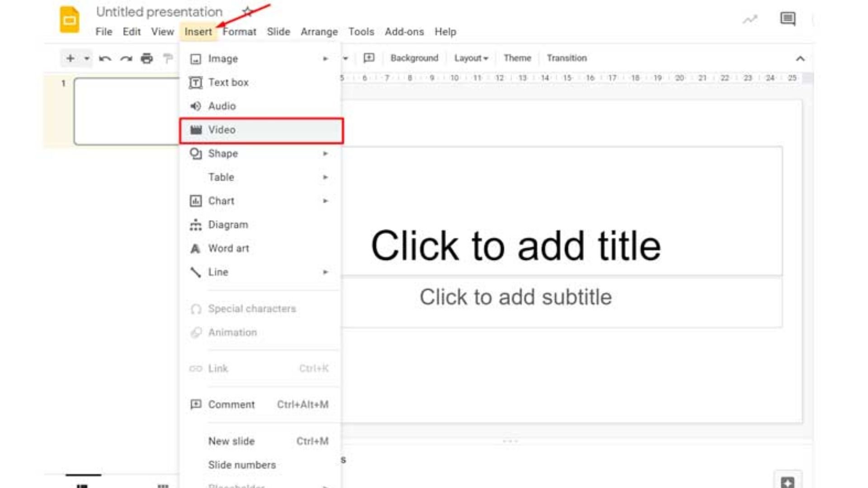Select the paint format tool
This screenshot has width=868, height=488.
point(168,58)
